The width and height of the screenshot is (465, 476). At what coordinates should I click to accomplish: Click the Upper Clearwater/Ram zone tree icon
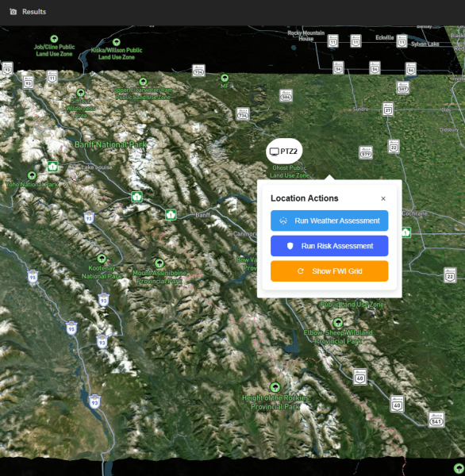point(143,82)
